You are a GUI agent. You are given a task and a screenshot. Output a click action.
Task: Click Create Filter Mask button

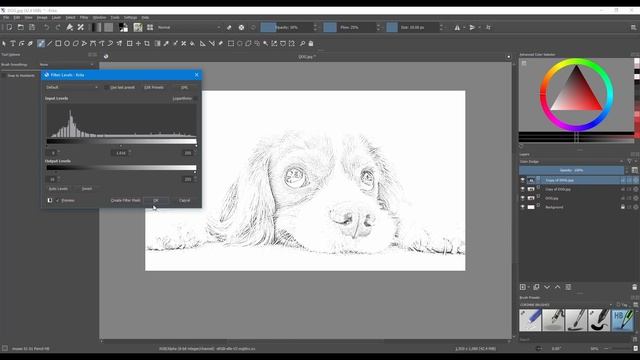[125, 200]
